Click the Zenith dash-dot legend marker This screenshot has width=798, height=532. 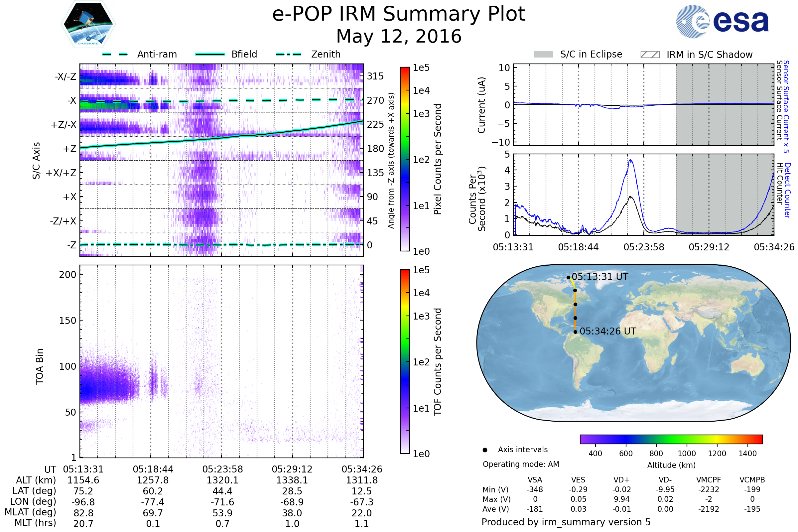tap(289, 54)
